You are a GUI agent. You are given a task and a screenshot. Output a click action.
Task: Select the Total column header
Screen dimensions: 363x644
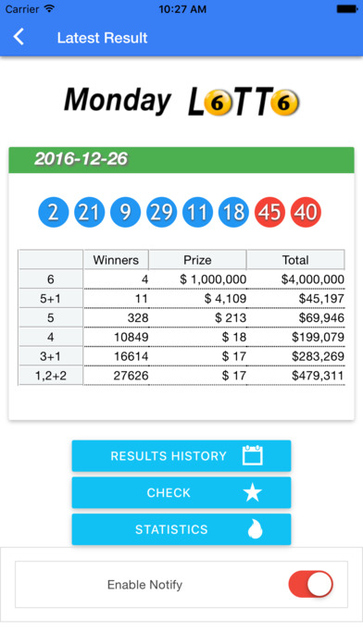click(295, 260)
